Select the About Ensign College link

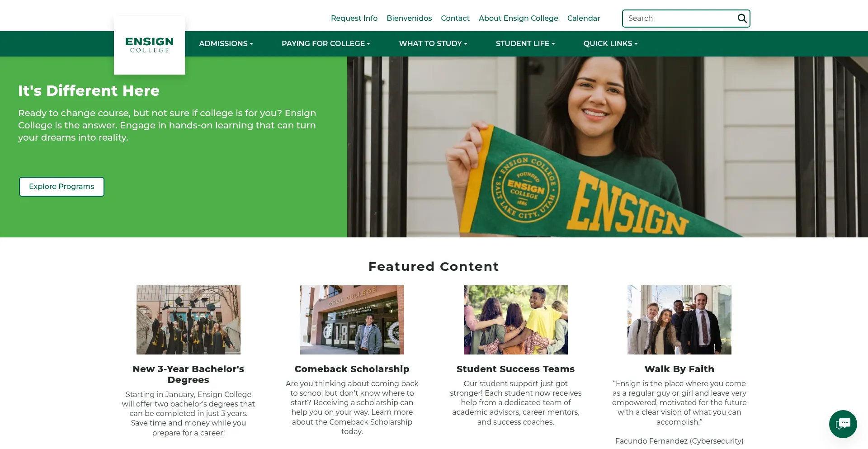519,19
